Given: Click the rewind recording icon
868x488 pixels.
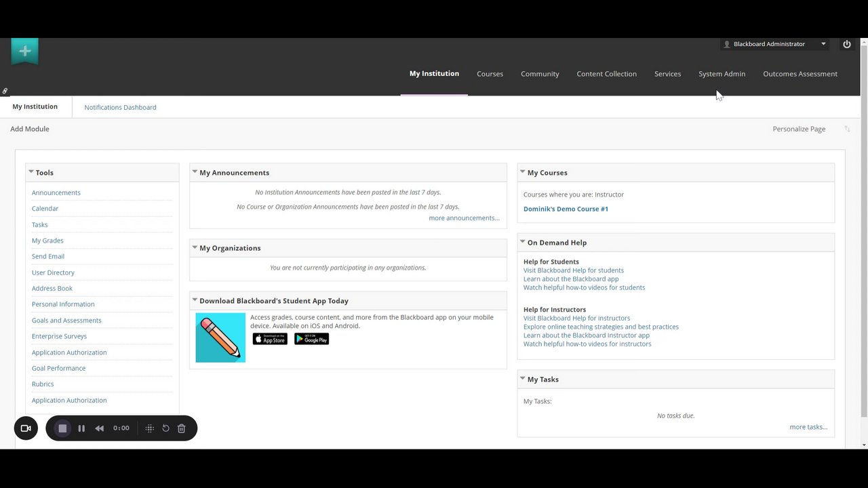Looking at the screenshot, I should [100, 428].
